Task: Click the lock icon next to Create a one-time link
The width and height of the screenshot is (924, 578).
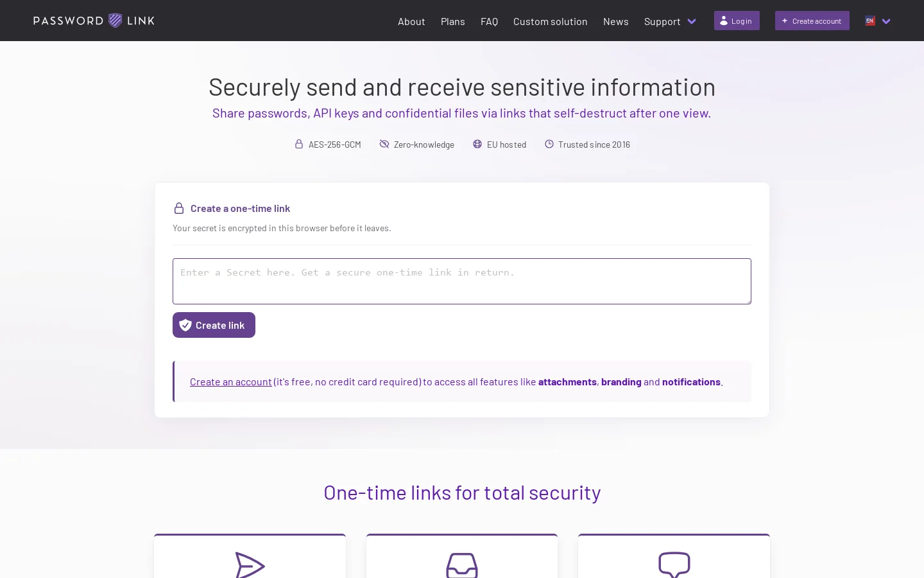Action: 179,208
